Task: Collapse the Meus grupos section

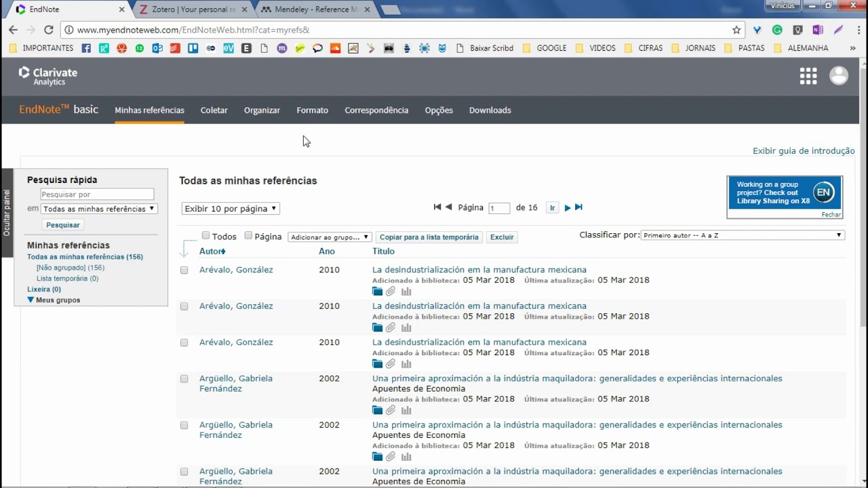Action: (31, 300)
